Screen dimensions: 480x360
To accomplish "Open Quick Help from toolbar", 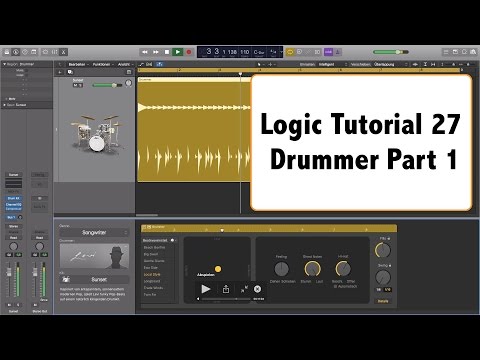I will [25, 52].
